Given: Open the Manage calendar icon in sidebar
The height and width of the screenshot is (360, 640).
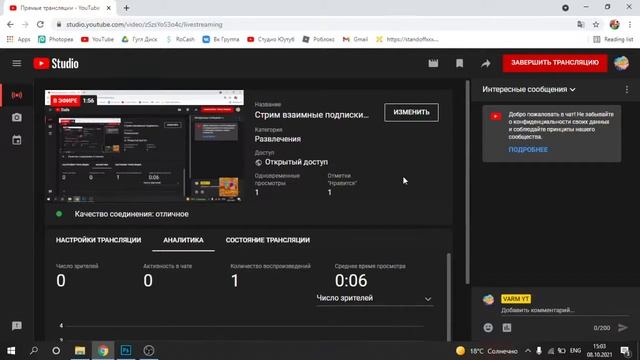Looking at the screenshot, I should coord(17,140).
